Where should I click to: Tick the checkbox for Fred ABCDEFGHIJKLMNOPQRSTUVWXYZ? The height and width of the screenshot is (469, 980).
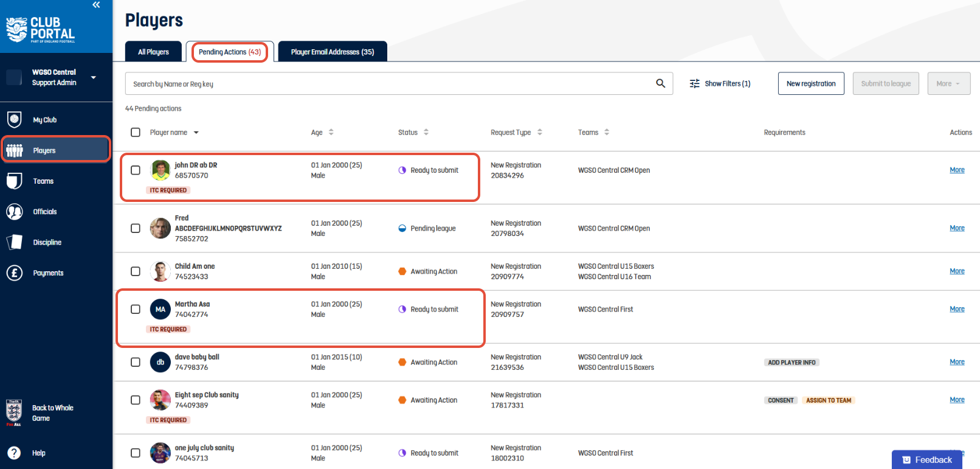136,228
